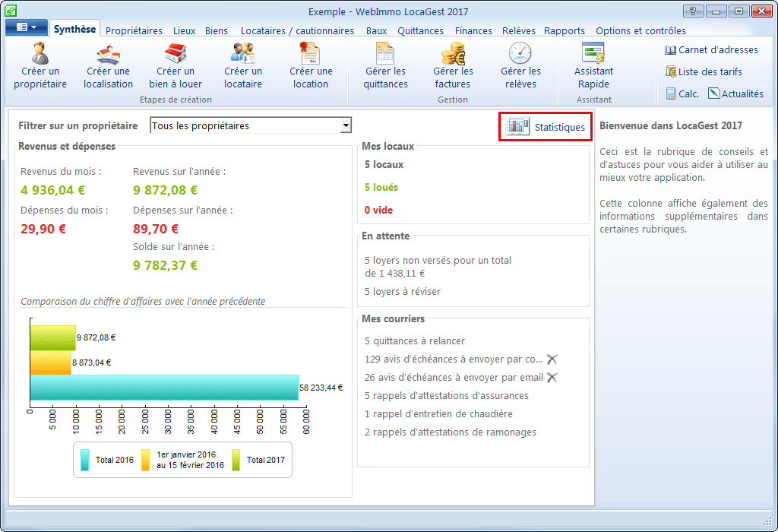Click the Statistiques button label

[x=560, y=127]
